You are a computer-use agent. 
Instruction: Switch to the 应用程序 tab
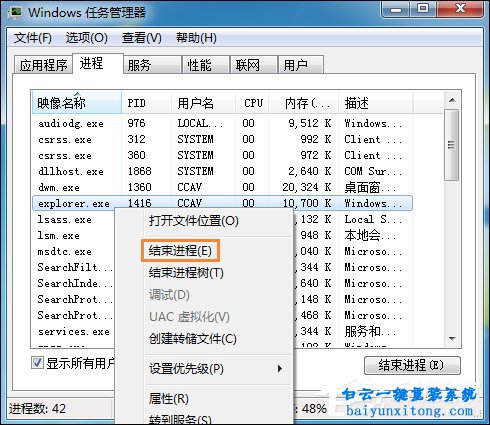point(43,65)
